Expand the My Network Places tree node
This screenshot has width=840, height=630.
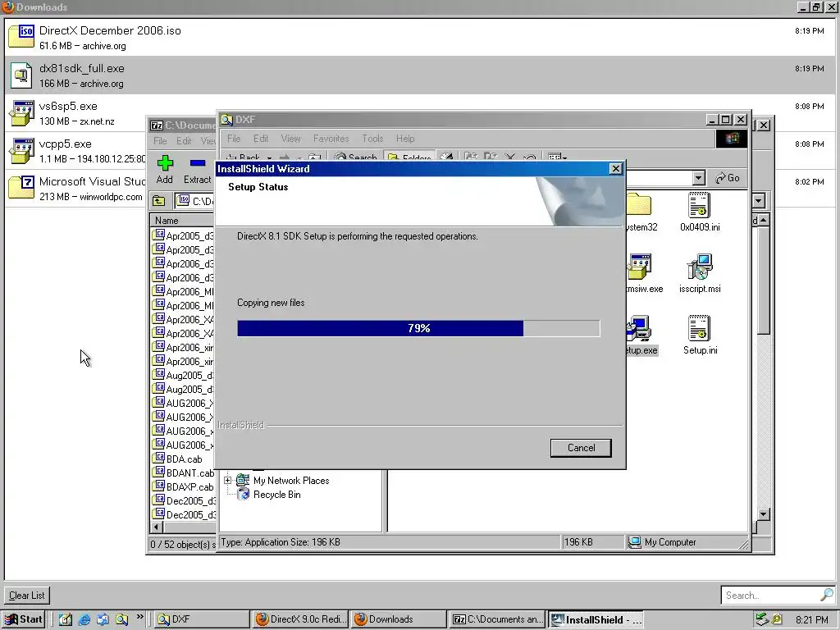228,480
